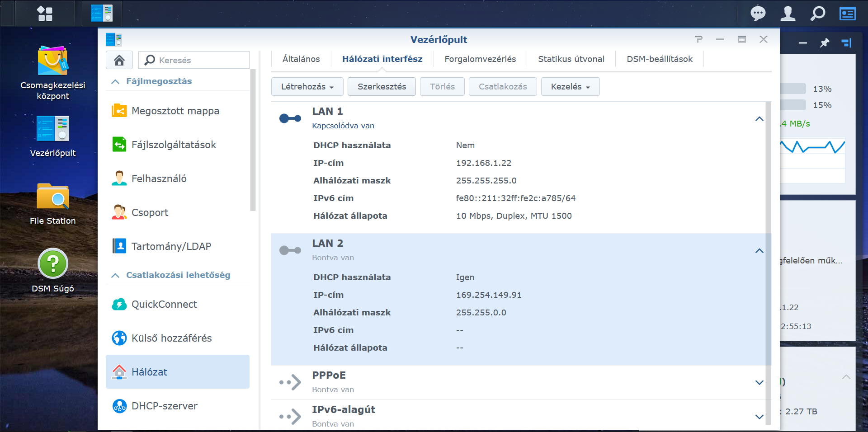The height and width of the screenshot is (432, 868).
Task: Collapse the LAN 2 details chevron
Action: (x=759, y=251)
